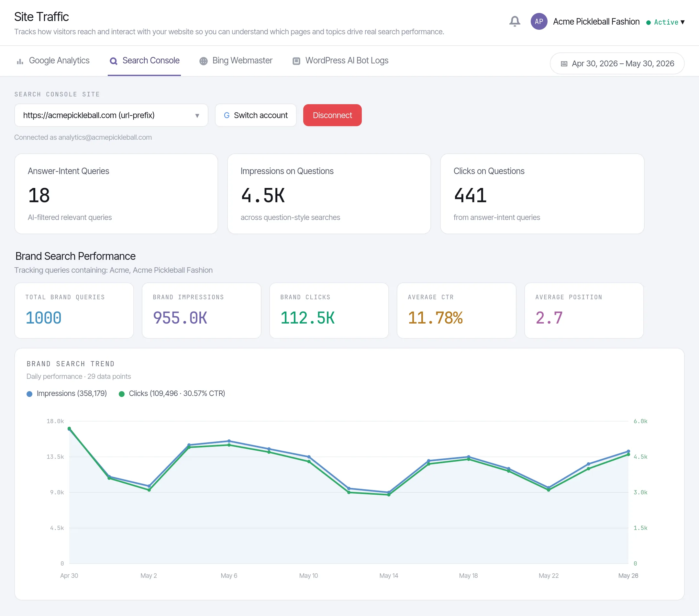This screenshot has width=699, height=616.
Task: Click the Acme Pickleball Fashion account name
Action: pos(596,22)
